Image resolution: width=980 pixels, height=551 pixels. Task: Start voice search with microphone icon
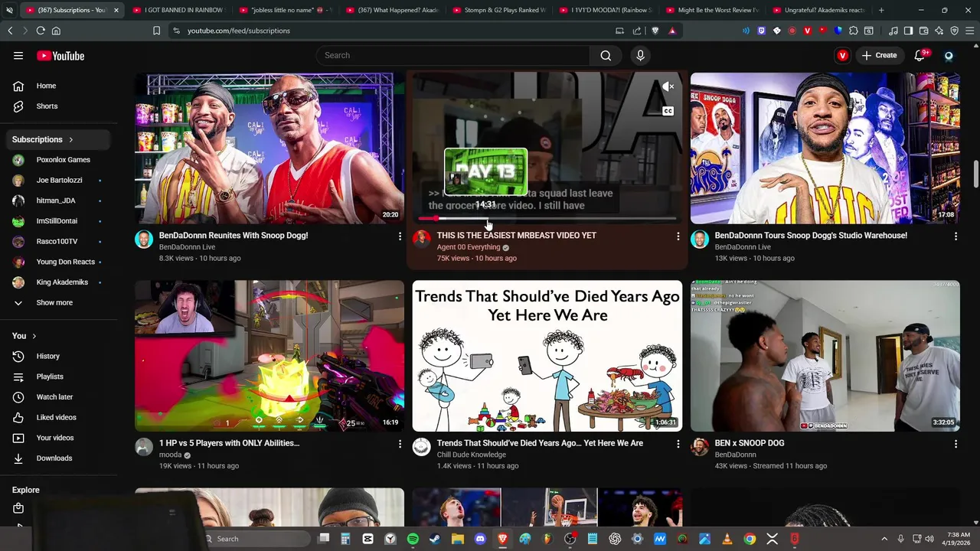point(641,55)
